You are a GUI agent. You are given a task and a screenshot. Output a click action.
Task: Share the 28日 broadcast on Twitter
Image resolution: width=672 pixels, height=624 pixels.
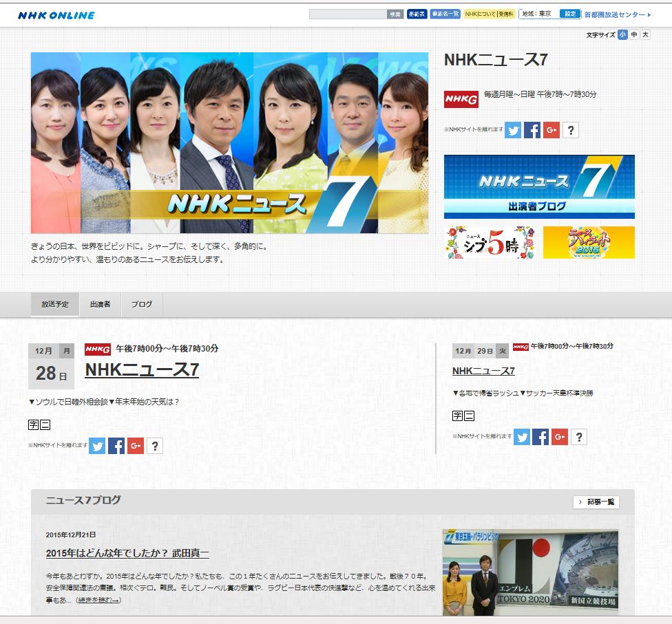pyautogui.click(x=97, y=446)
